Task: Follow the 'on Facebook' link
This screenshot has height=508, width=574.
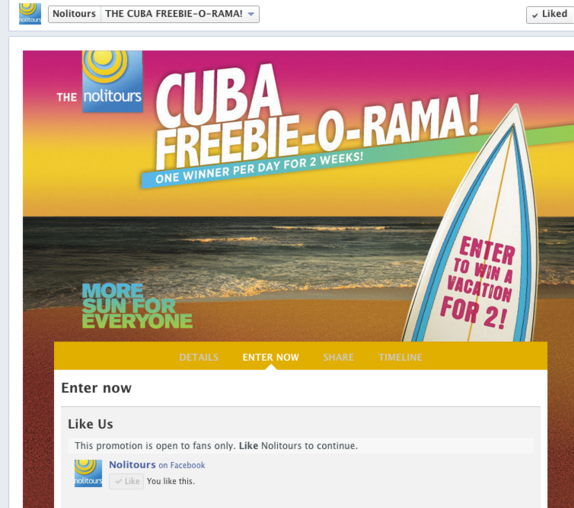Action: coord(182,465)
